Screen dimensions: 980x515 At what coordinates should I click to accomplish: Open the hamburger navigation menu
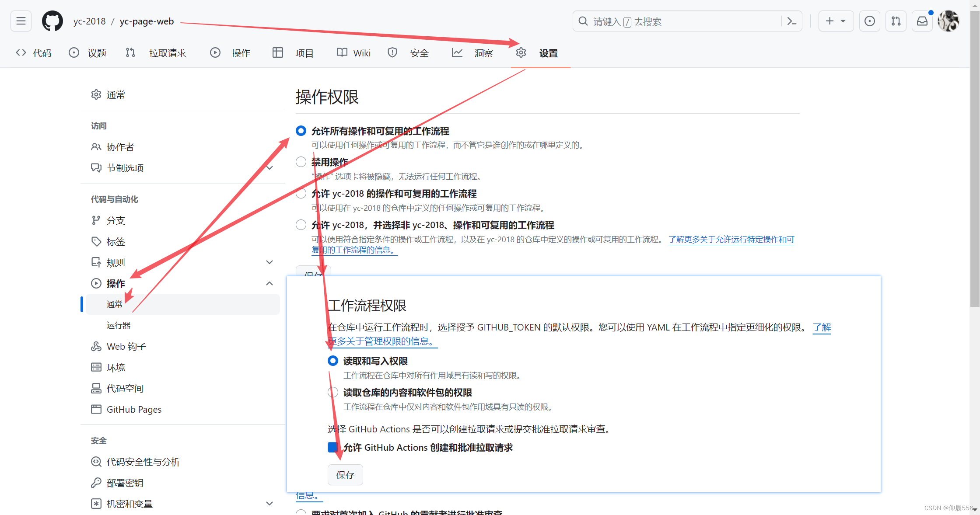[x=21, y=21]
